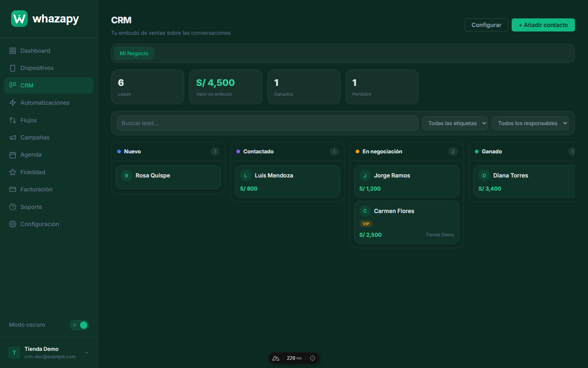
Task: Click Diana Torres's D avatar
Action: pyautogui.click(x=484, y=175)
